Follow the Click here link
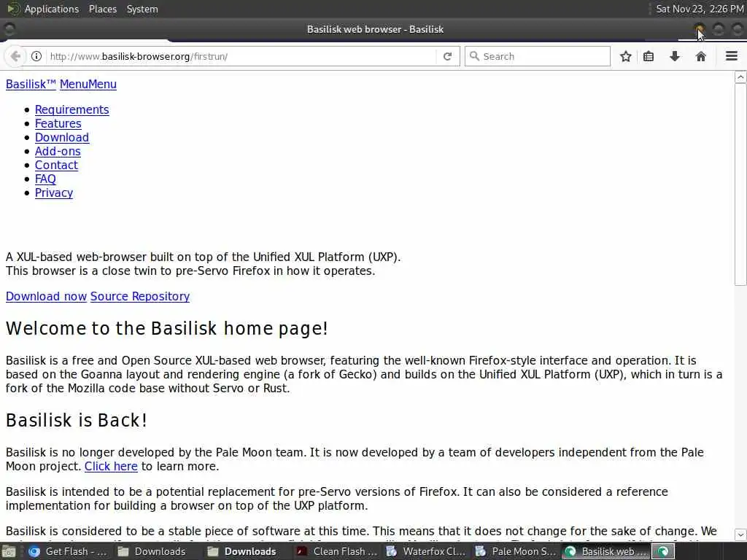Viewport: 747px width, 560px height. [111, 466]
